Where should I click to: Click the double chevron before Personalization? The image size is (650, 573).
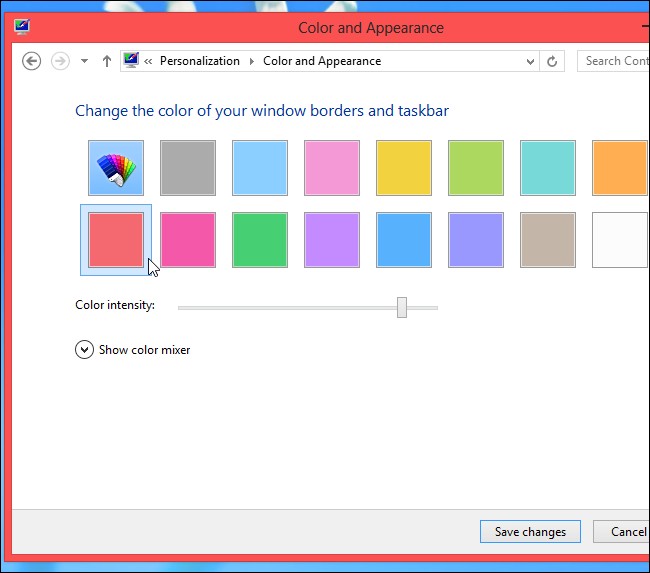pos(148,61)
